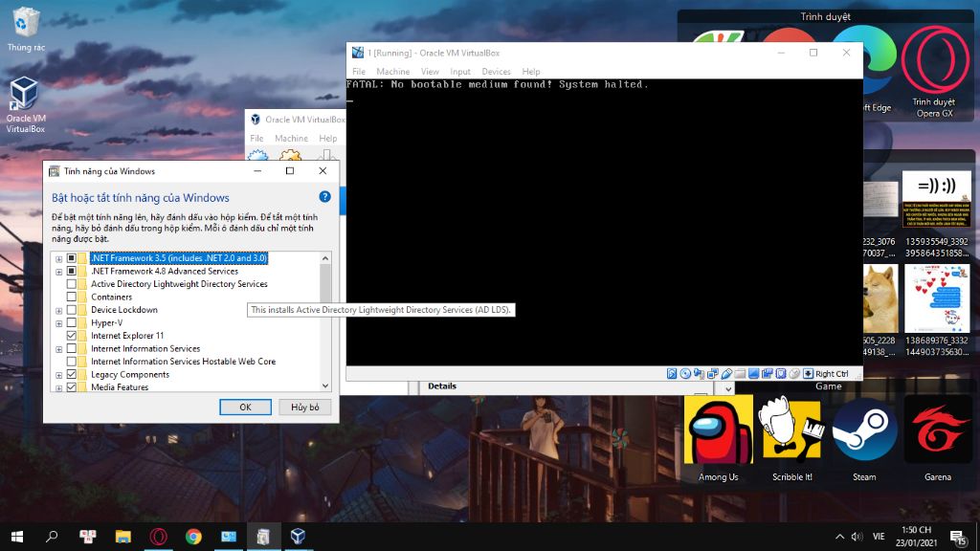Click the shared folders indicator in VM status bar
The height and width of the screenshot is (551, 980).
740,374
